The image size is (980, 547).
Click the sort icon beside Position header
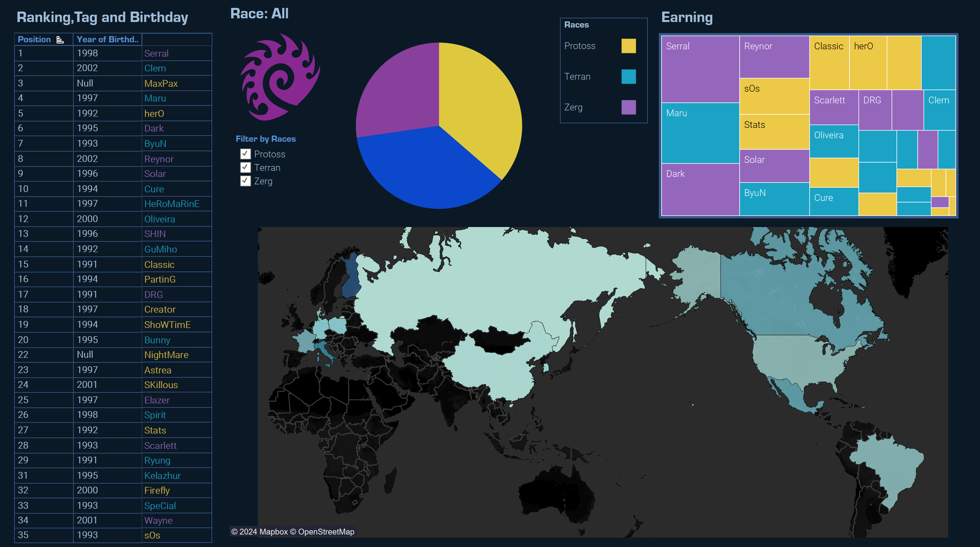[x=60, y=40]
